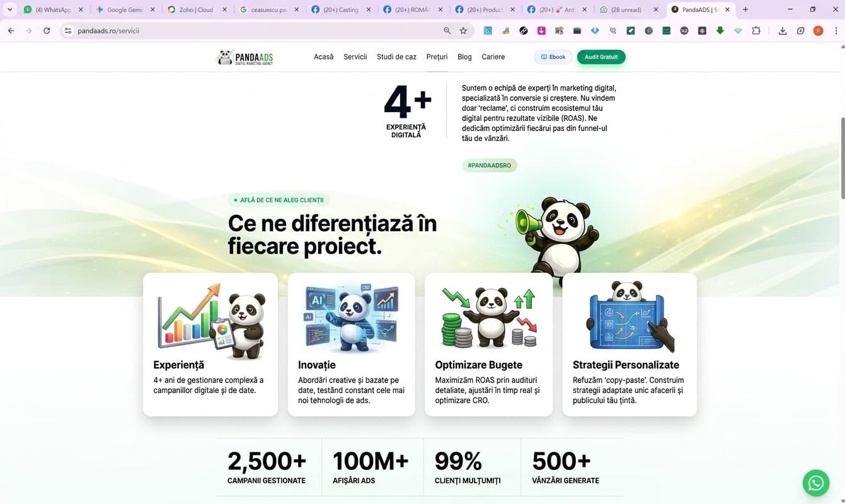Image resolution: width=845 pixels, height=504 pixels.
Task: Click the #PANDAADSRO hashtag pill
Action: click(x=490, y=165)
